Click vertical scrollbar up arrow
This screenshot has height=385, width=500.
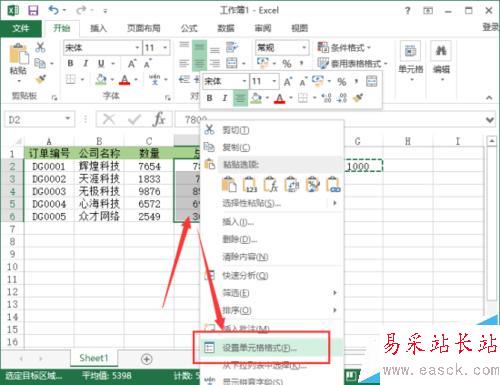point(492,141)
